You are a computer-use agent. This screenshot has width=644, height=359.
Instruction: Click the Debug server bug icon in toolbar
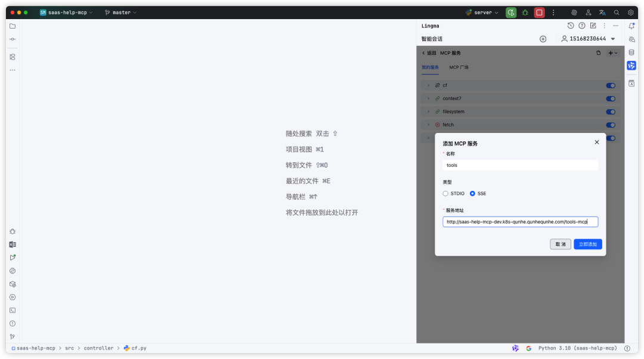pyautogui.click(x=525, y=13)
